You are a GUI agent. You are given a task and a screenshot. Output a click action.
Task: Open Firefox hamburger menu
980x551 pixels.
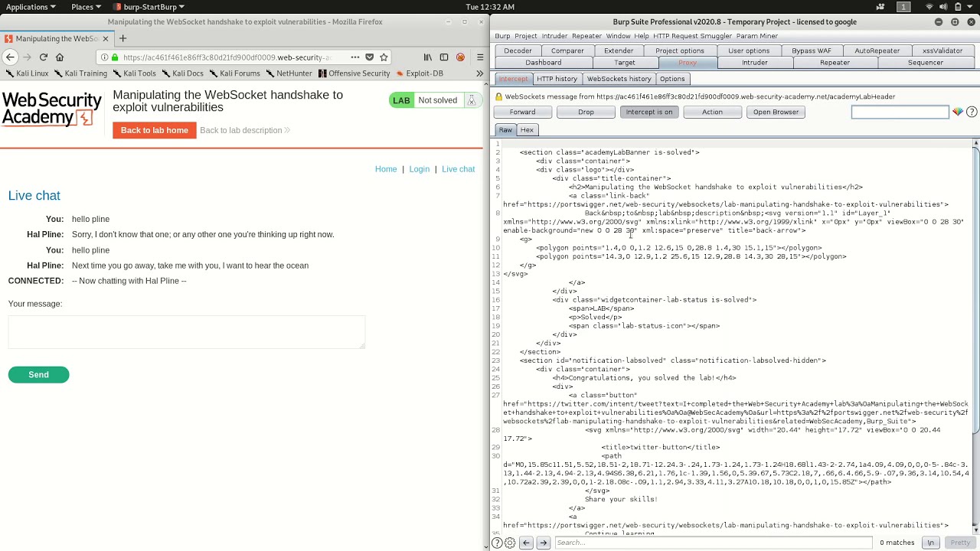[x=480, y=57]
